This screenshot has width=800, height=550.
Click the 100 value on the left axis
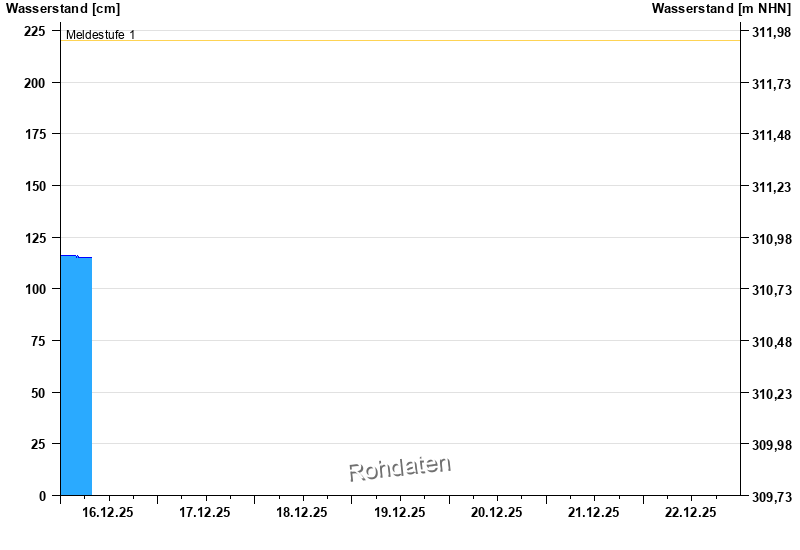[x=34, y=289]
